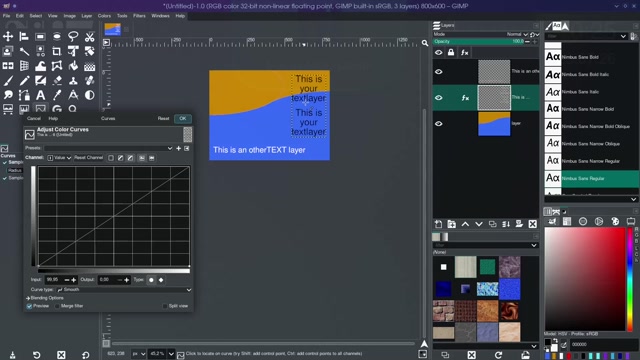Select the Paintbrush tool
640x360 pixels.
8,80
